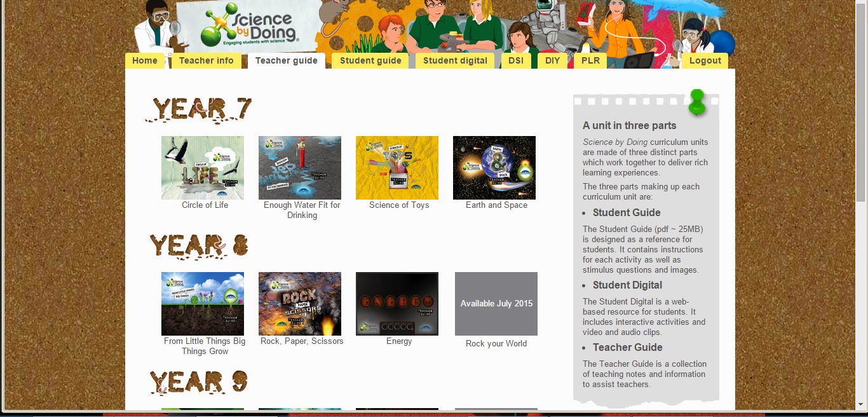Select the Teacher guide tab
This screenshot has height=417, width=868.
[x=287, y=61]
